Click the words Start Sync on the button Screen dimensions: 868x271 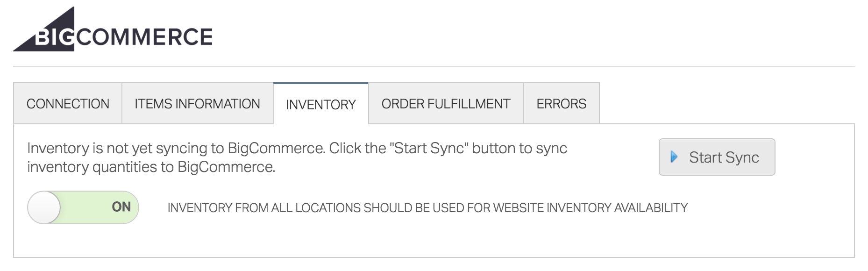tap(724, 157)
